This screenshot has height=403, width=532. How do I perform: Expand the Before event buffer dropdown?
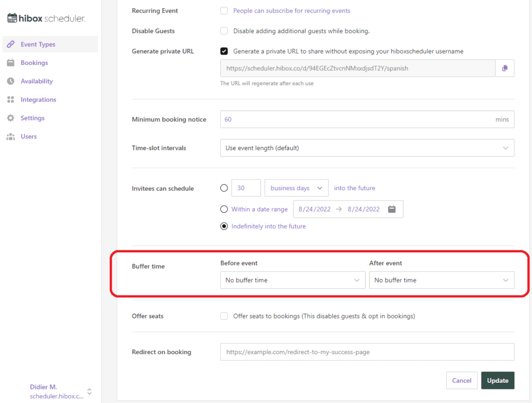[292, 280]
